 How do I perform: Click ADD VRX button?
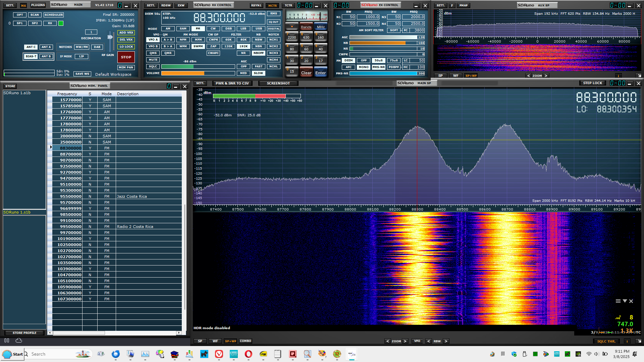point(126,33)
